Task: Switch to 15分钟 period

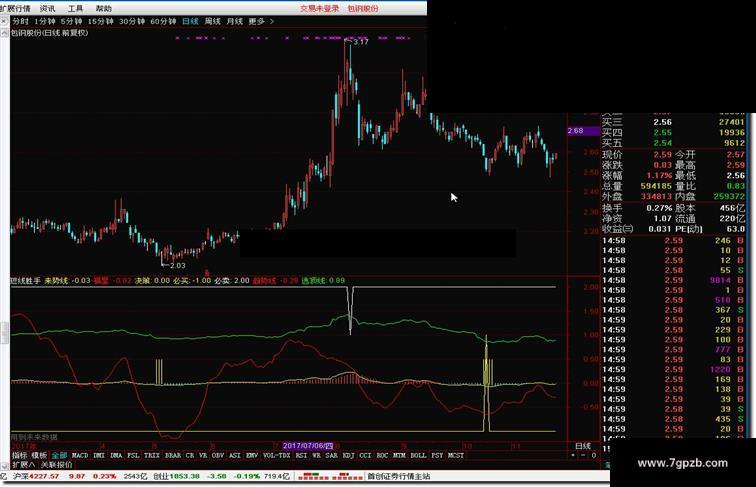Action: (x=100, y=22)
